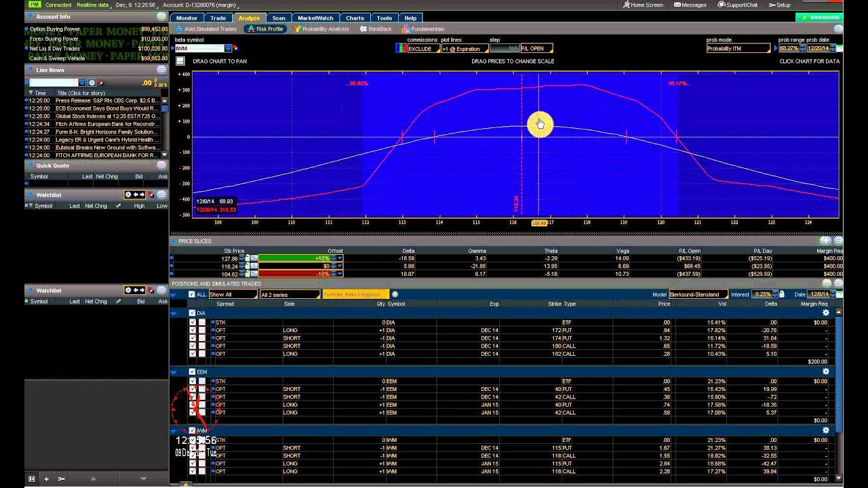Open news story Press Release: S&P Rts CBS Corp

pos(107,100)
